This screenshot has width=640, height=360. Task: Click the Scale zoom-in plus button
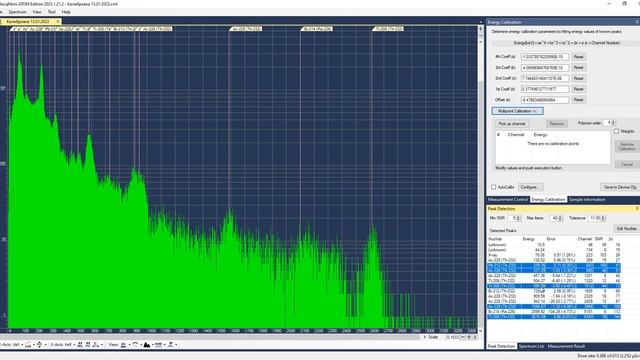pyautogui.click(x=469, y=337)
